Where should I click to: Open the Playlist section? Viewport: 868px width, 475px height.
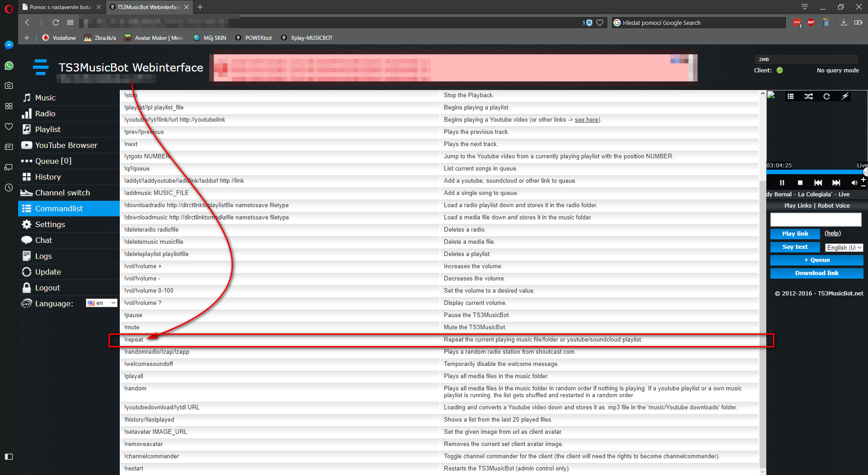coord(69,129)
